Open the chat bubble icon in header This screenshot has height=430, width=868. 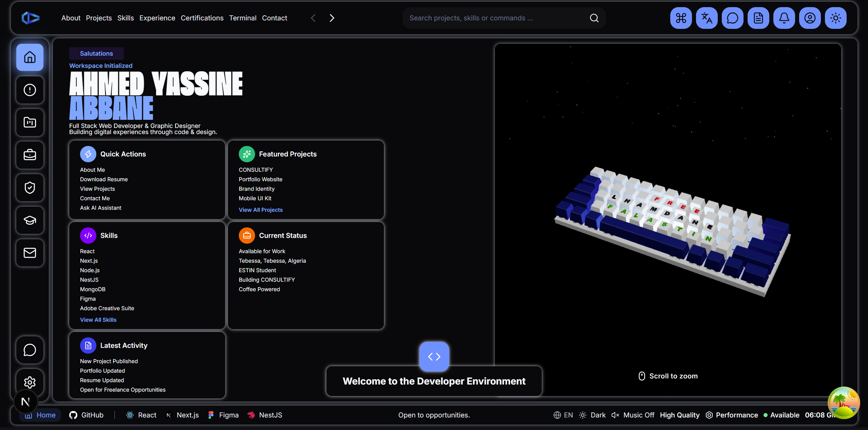coord(732,18)
